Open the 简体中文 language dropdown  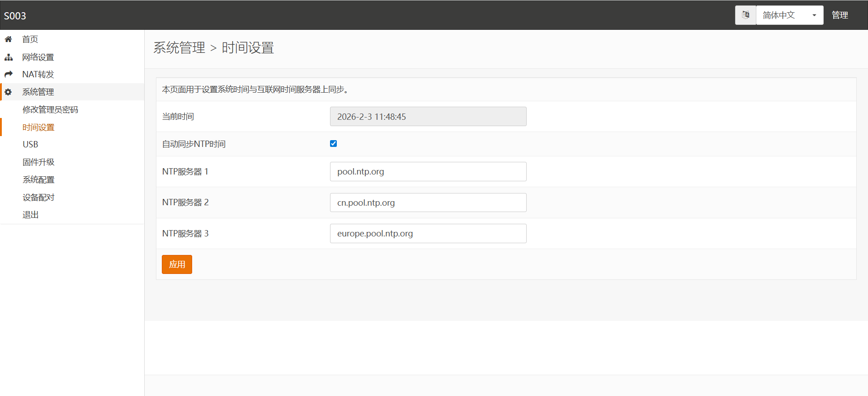pyautogui.click(x=789, y=15)
